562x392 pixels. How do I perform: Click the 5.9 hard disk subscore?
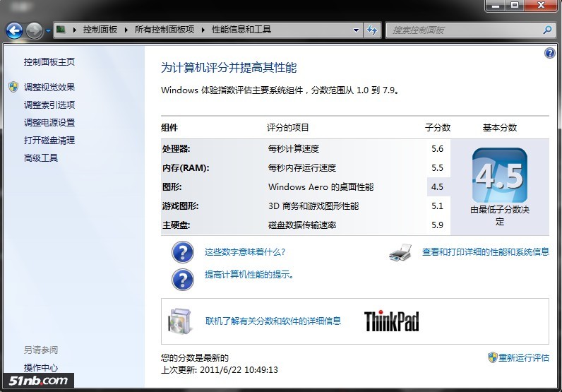point(437,225)
